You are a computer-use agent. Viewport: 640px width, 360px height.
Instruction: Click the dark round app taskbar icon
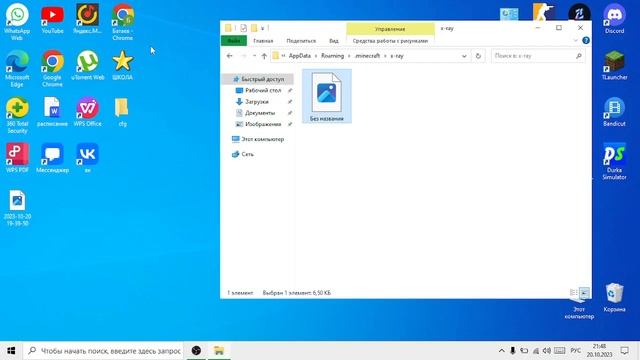[196, 351]
